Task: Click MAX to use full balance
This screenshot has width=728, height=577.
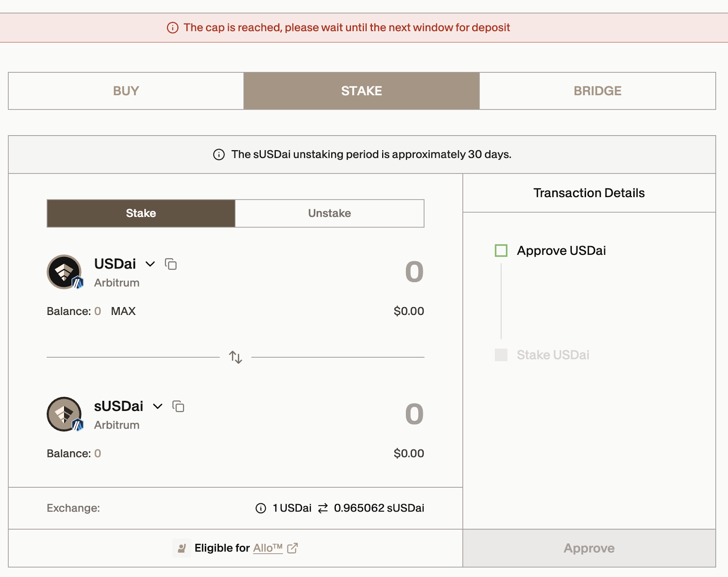Action: point(123,311)
